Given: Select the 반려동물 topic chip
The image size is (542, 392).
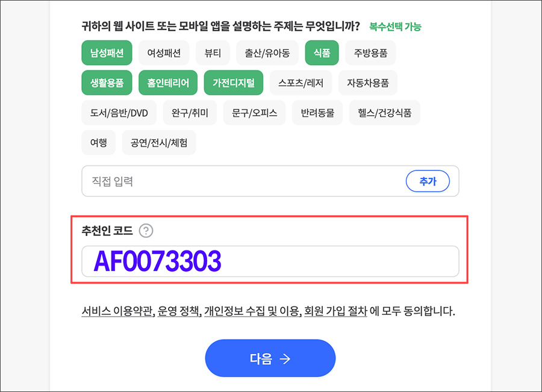Looking at the screenshot, I should 317,113.
